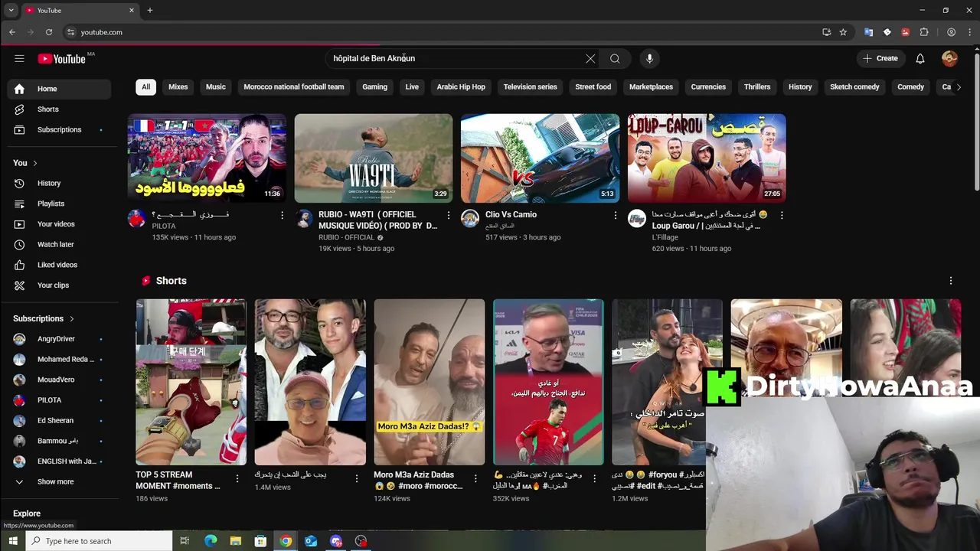Viewport: 980px width, 551px height.
Task: Expand the You section
Action: 25,163
